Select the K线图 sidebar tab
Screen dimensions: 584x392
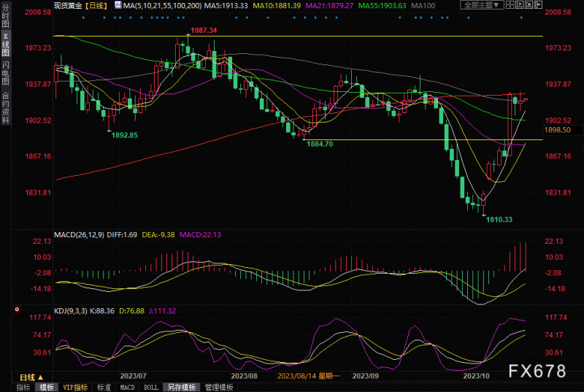6,46
